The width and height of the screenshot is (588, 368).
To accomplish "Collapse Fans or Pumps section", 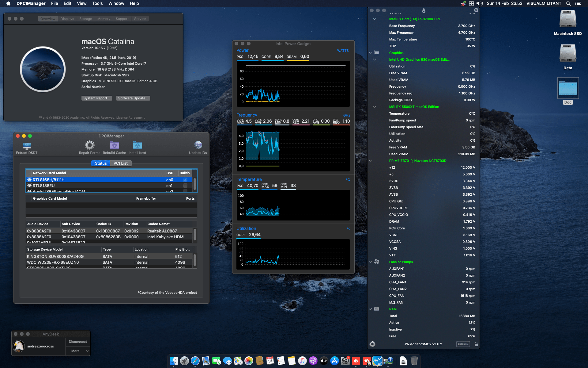I will [370, 262].
